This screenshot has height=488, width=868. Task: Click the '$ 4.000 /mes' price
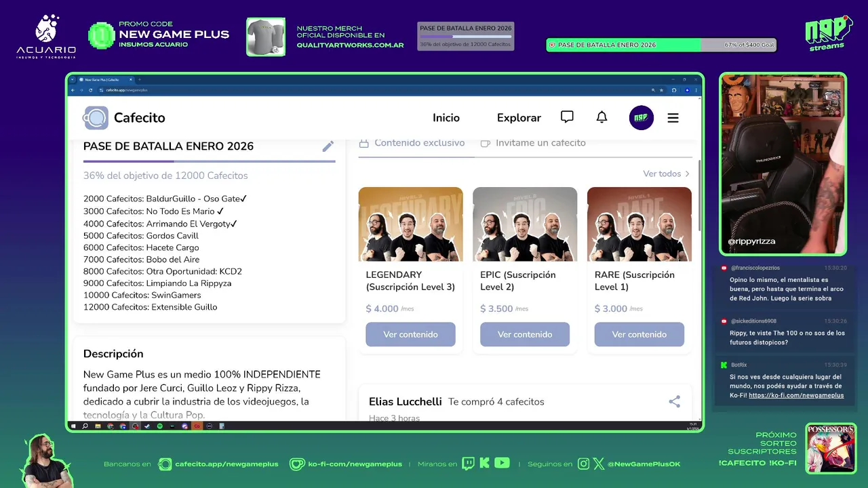[x=390, y=308]
